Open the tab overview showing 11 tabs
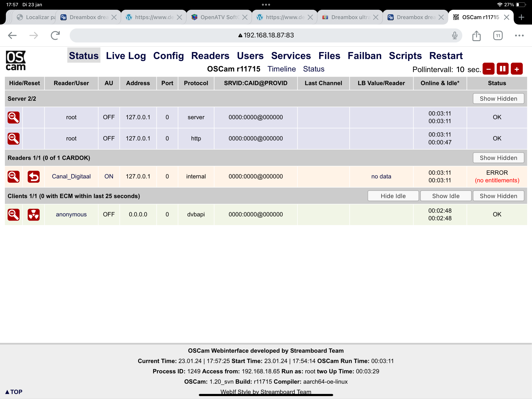 (498, 36)
